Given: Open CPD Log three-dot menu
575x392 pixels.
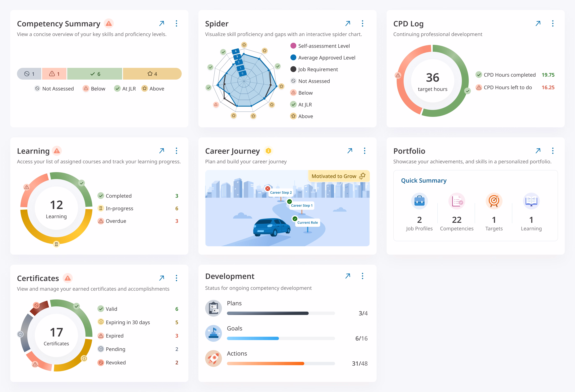Looking at the screenshot, I should click(x=553, y=23).
